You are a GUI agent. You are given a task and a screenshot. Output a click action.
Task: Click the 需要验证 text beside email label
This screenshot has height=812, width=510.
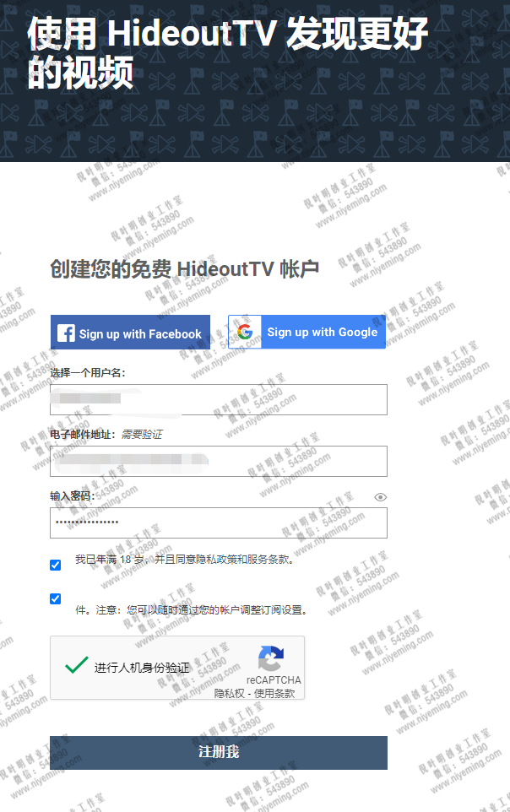[142, 435]
